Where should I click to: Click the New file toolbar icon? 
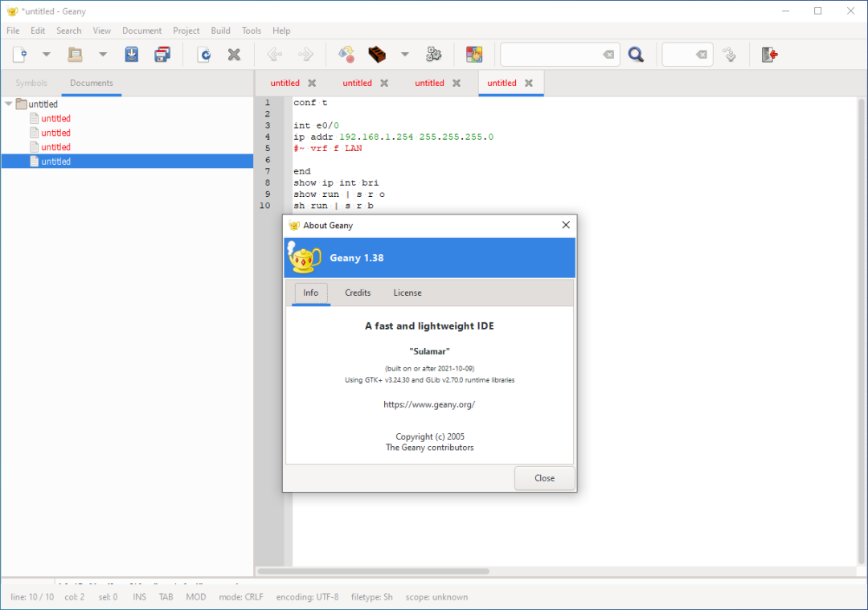point(20,54)
